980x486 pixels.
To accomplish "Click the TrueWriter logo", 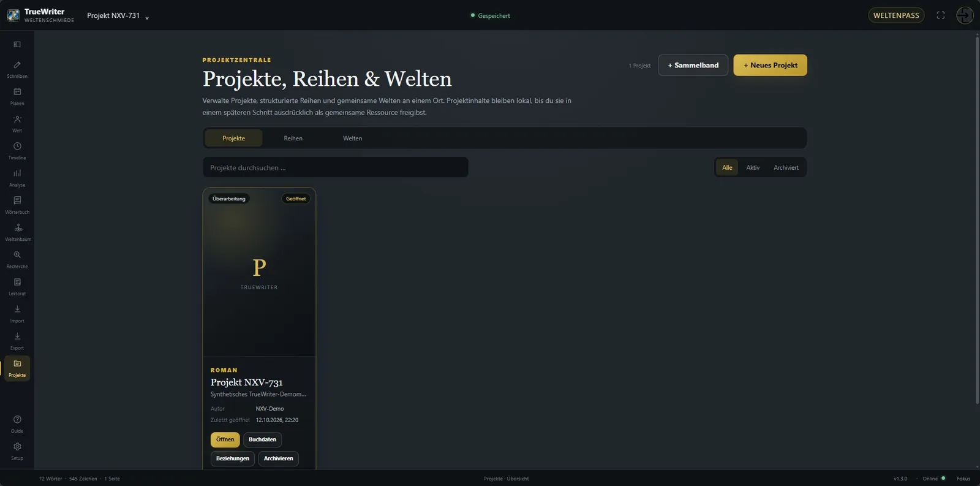I will click(x=13, y=15).
